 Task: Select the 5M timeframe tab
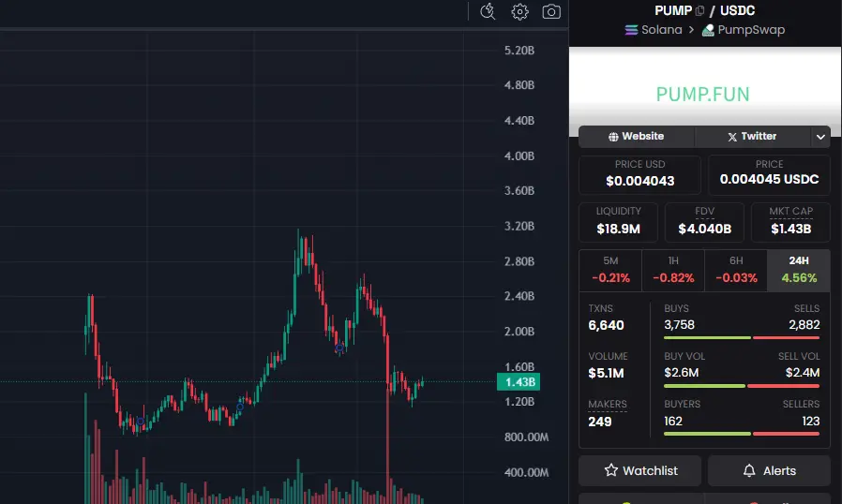[610, 271]
